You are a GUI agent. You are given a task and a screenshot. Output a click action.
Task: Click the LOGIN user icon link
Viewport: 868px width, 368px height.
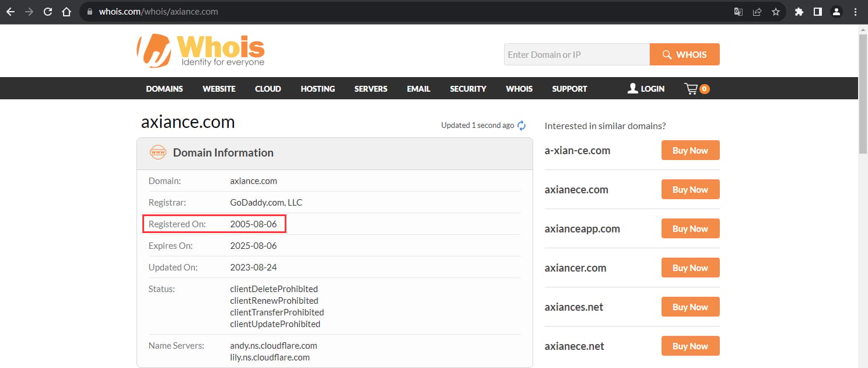[646, 89]
